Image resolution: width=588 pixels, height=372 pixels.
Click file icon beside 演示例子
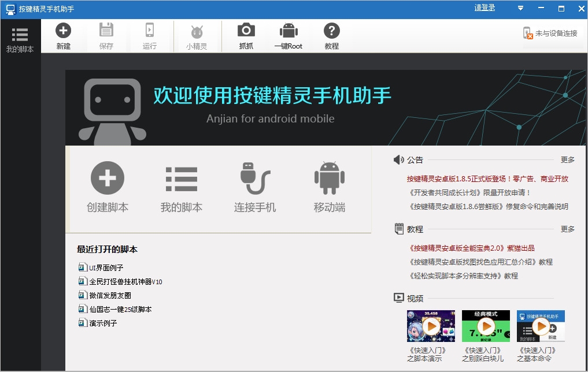(83, 322)
